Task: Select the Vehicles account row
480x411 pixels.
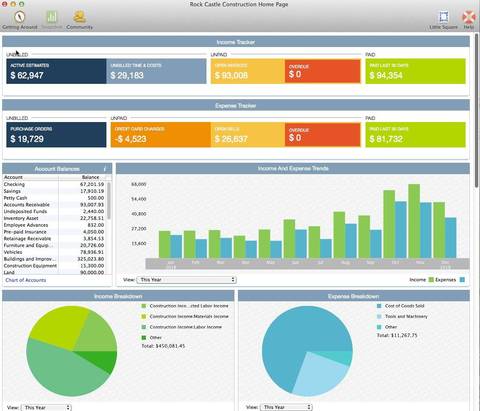Action: click(x=54, y=252)
